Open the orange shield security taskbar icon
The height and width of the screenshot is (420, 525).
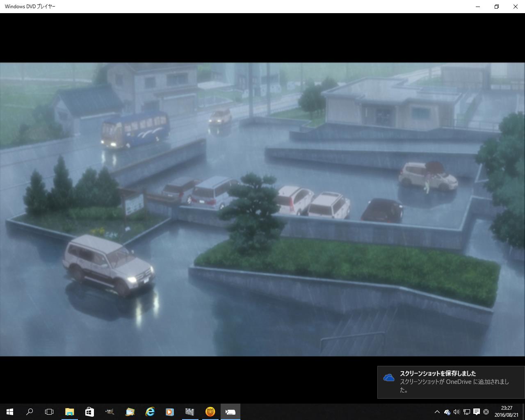point(210,412)
